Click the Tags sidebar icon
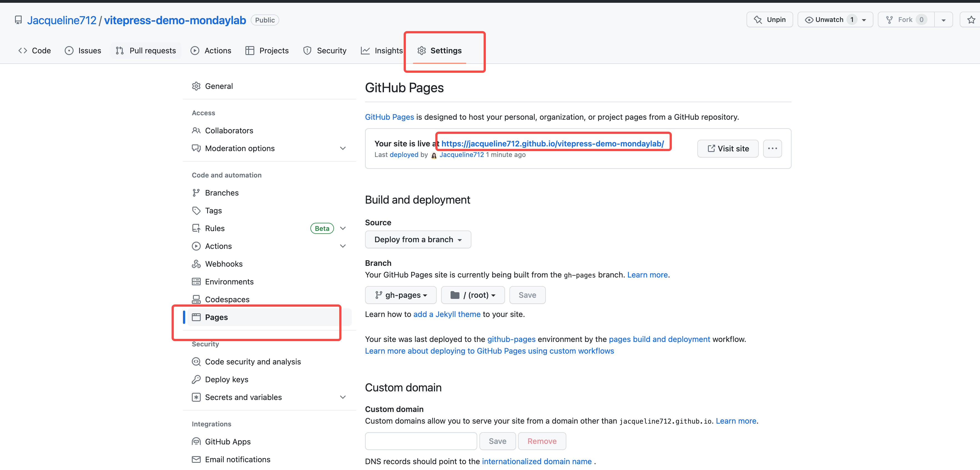980x470 pixels. pyautogui.click(x=196, y=211)
